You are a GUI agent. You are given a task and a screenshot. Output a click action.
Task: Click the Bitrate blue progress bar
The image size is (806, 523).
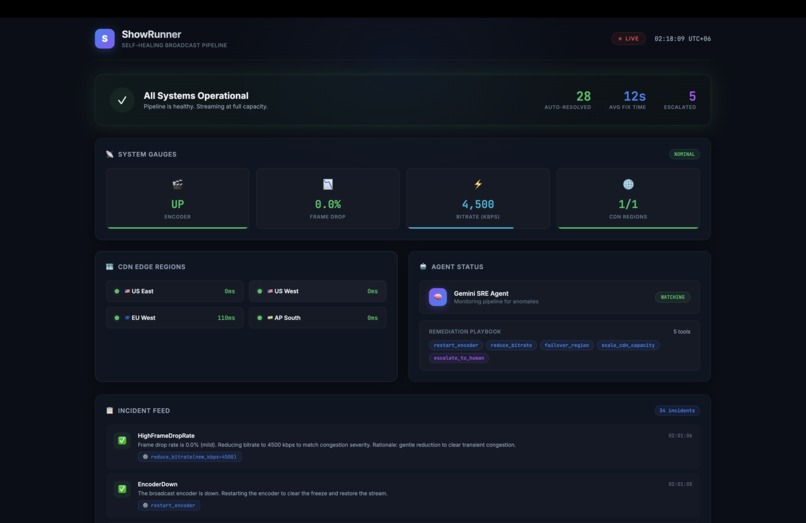tap(461, 227)
